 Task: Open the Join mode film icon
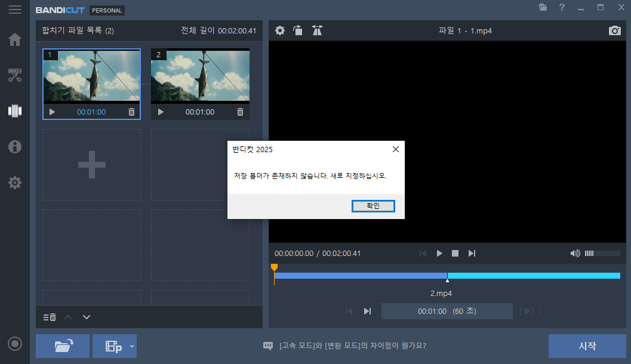click(15, 111)
